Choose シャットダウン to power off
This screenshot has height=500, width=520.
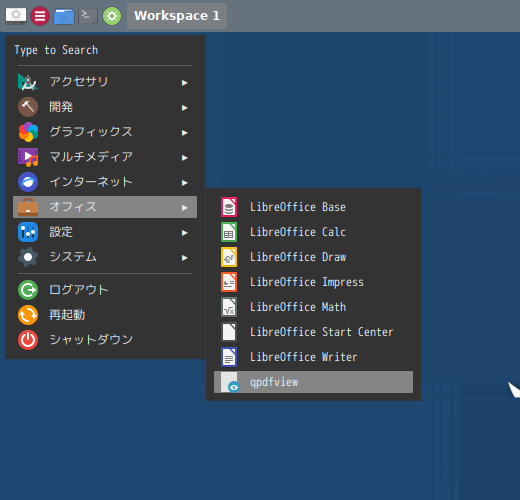pyautogui.click(x=105, y=340)
